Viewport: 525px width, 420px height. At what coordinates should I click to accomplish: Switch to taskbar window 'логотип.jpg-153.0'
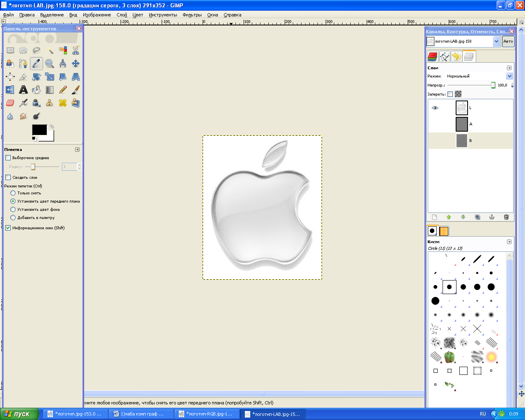75,414
